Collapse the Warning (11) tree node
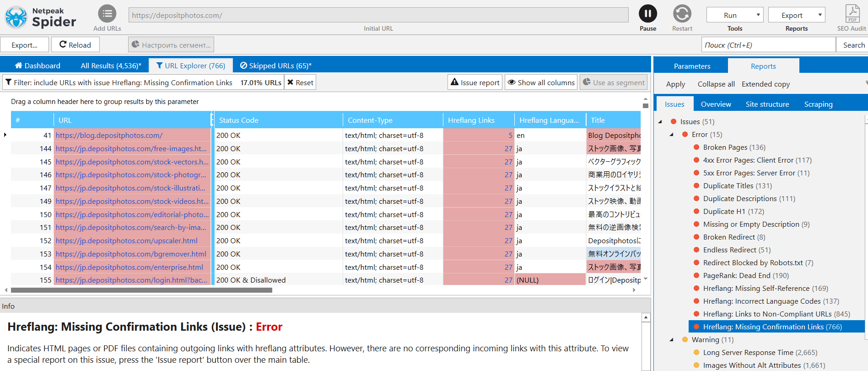The image size is (868, 371). coord(671,340)
